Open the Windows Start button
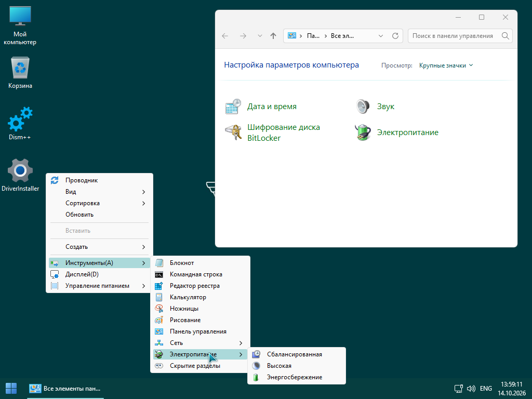 tap(11, 389)
